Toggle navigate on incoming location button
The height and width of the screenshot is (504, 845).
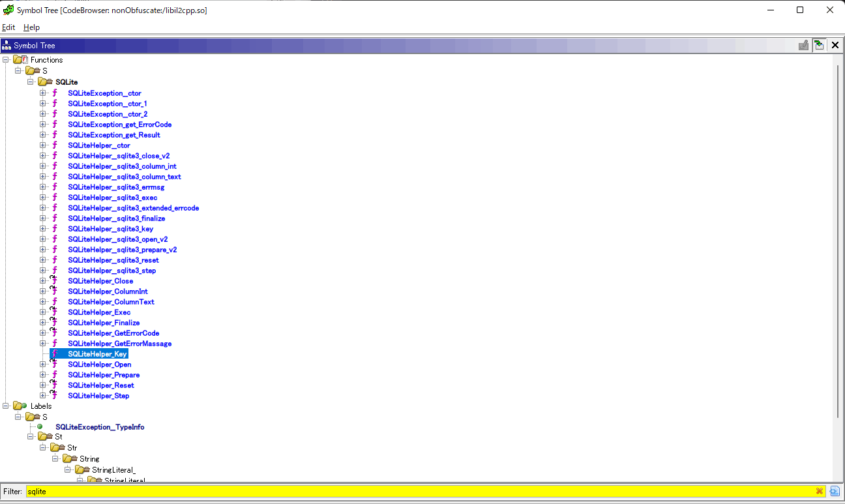(819, 46)
